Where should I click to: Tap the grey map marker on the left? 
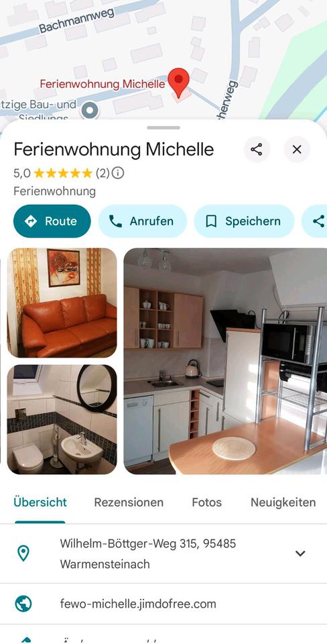(x=90, y=110)
